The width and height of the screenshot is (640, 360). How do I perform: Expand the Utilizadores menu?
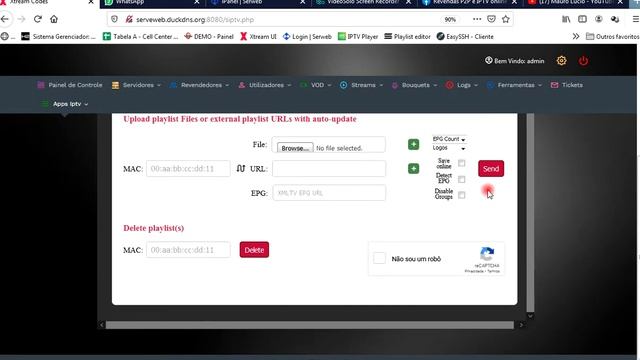265,85
